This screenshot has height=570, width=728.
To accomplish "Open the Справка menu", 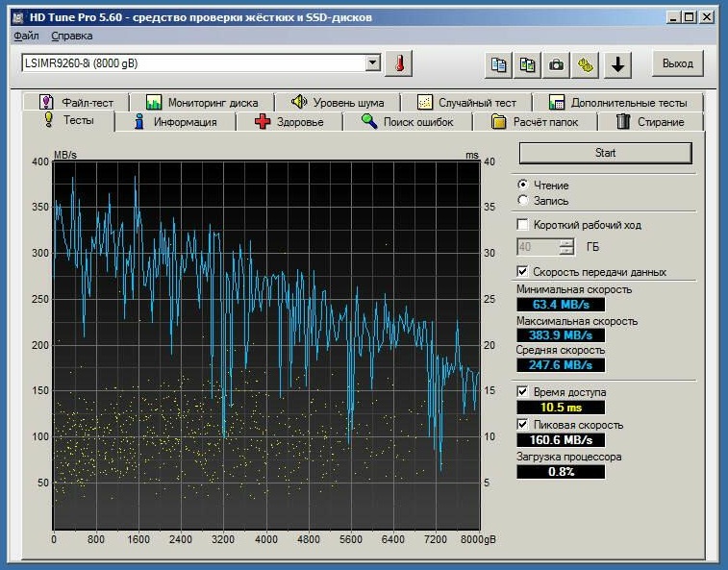I will pos(72,36).
